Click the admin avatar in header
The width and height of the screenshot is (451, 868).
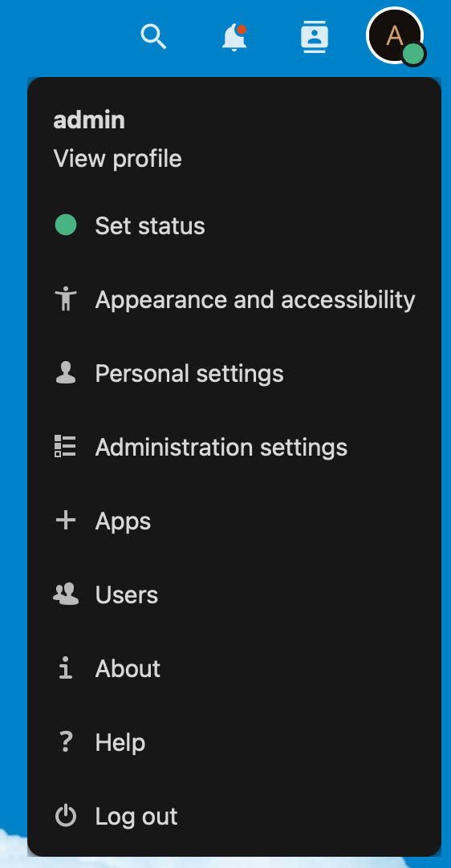pyautogui.click(x=395, y=36)
